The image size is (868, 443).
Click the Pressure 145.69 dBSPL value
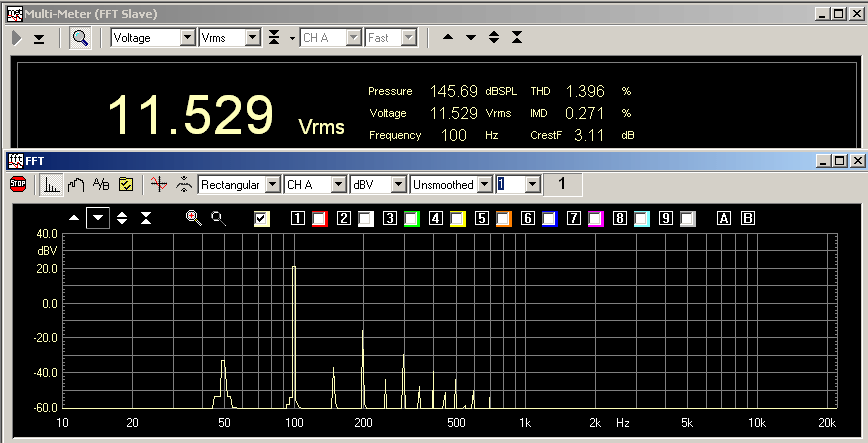tap(454, 91)
